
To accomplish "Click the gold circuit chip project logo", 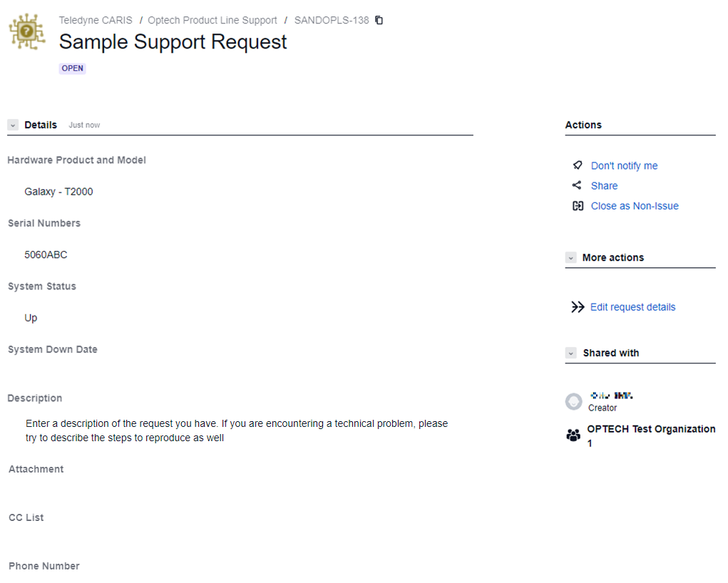I will click(27, 31).
